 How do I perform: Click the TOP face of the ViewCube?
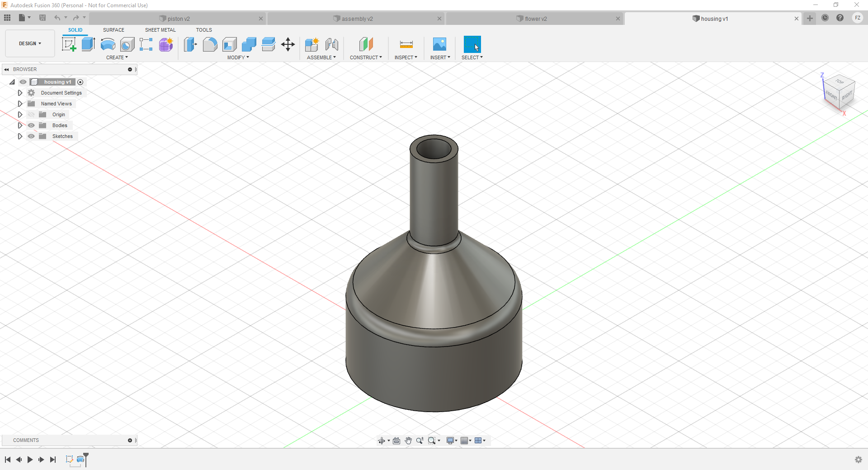pyautogui.click(x=840, y=81)
